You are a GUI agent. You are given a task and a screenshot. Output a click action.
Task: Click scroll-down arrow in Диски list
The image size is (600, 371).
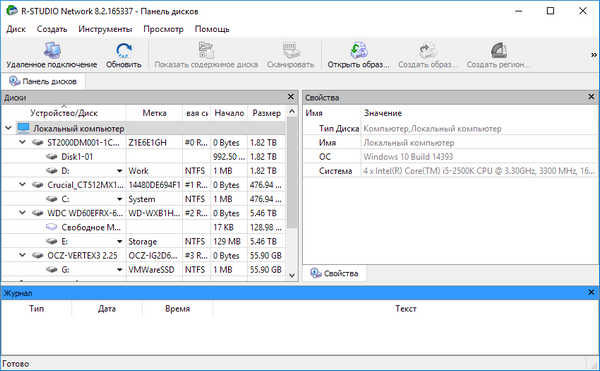[x=292, y=275]
